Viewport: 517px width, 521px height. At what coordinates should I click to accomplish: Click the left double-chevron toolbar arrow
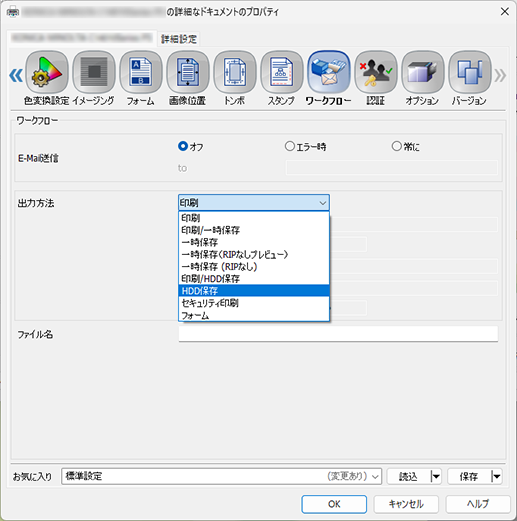[16, 75]
